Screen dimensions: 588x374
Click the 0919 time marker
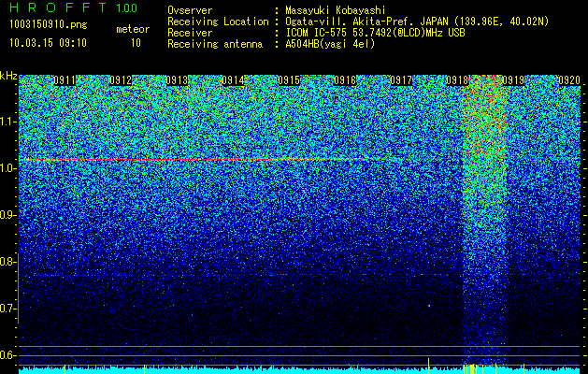click(x=513, y=80)
